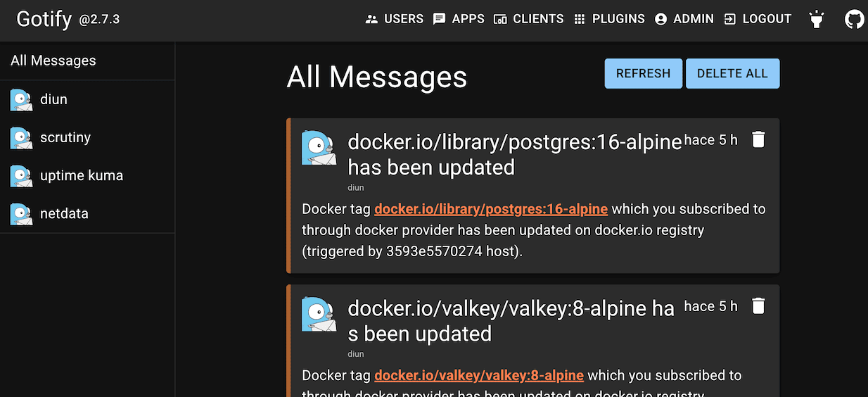Open the Admin account menu
This screenshot has width=868, height=397.
[x=684, y=20]
